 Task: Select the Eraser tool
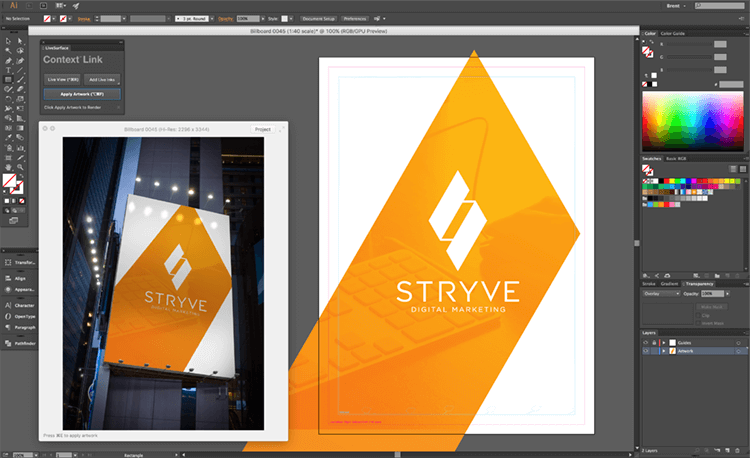[20, 89]
